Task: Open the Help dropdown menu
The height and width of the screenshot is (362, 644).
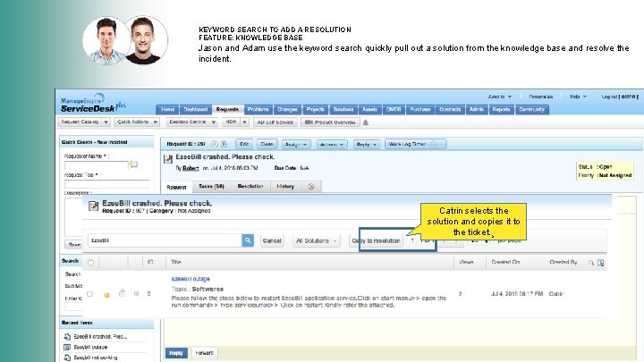Action: click(x=578, y=97)
